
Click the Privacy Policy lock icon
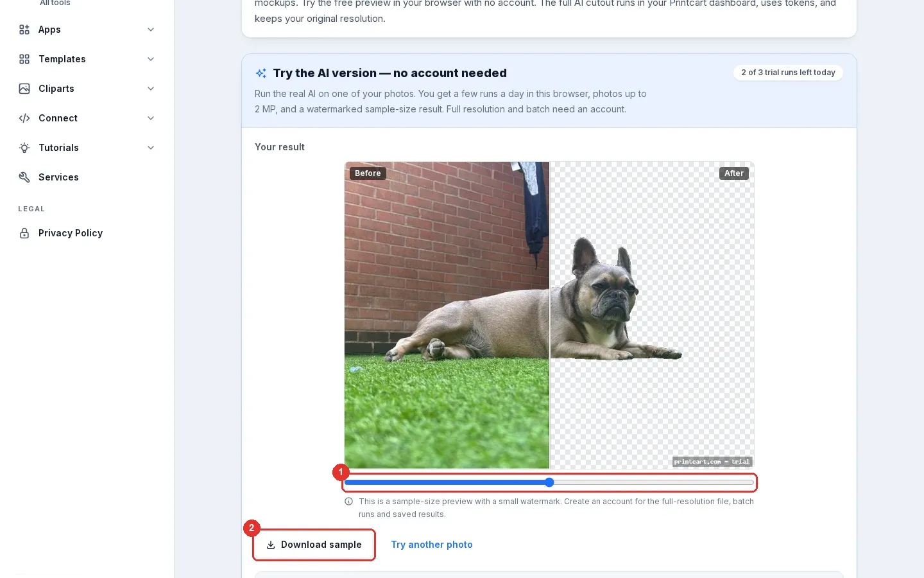24,233
